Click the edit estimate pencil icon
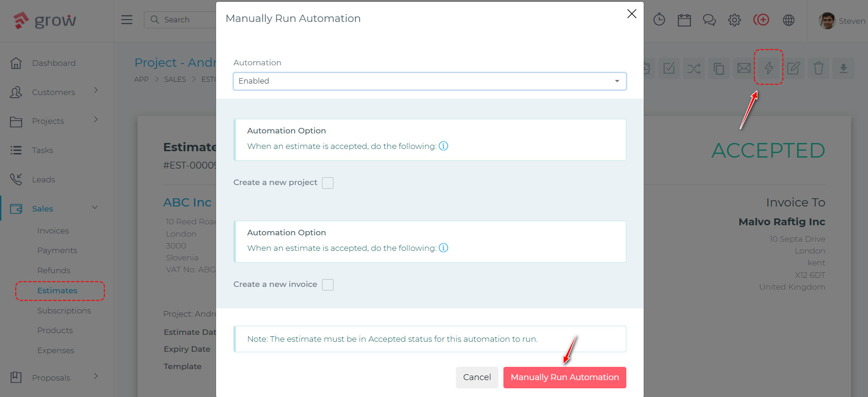Viewport: 868px width, 397px height. (x=794, y=69)
